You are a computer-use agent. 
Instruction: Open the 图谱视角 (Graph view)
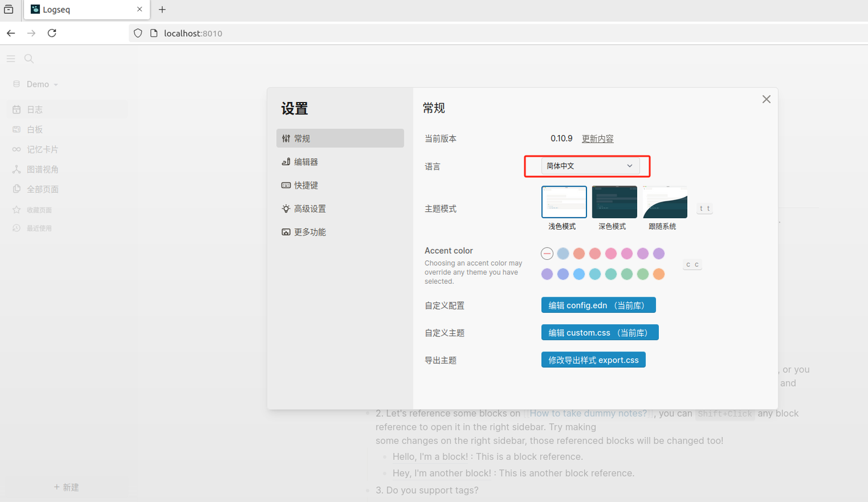point(42,169)
